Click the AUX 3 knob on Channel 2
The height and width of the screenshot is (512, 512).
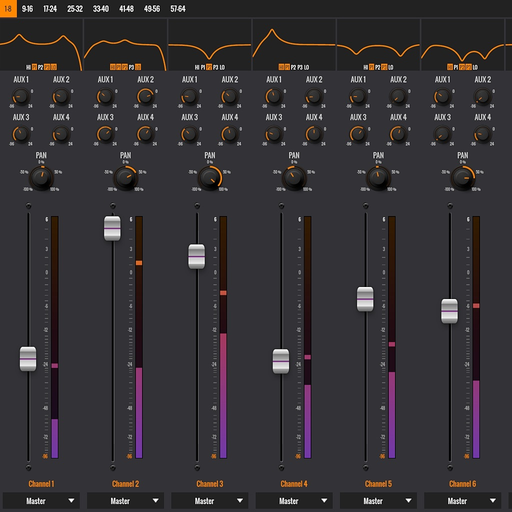coord(105,135)
